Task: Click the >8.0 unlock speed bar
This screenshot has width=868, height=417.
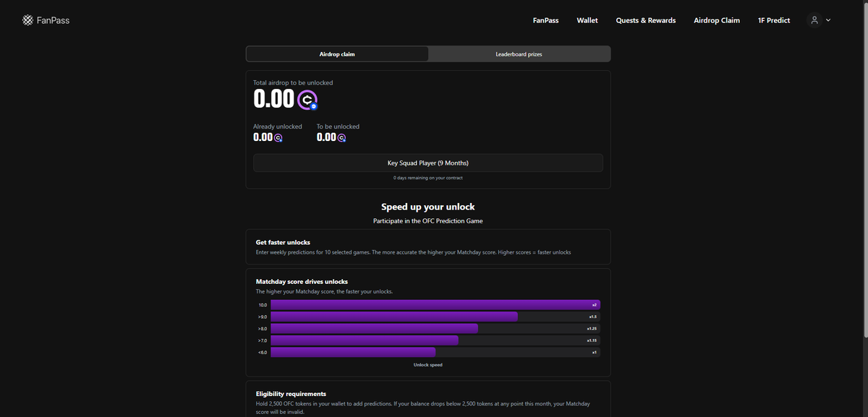Action: click(x=374, y=328)
